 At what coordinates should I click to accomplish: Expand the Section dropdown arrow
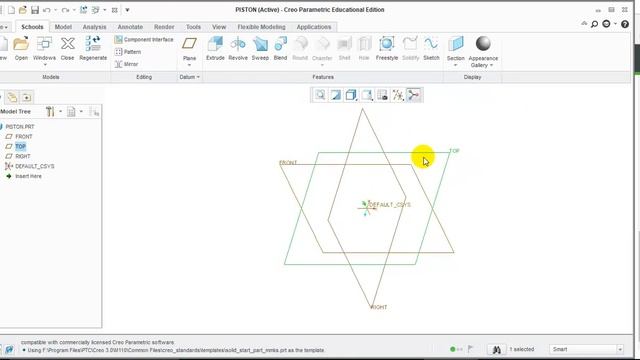456,65
